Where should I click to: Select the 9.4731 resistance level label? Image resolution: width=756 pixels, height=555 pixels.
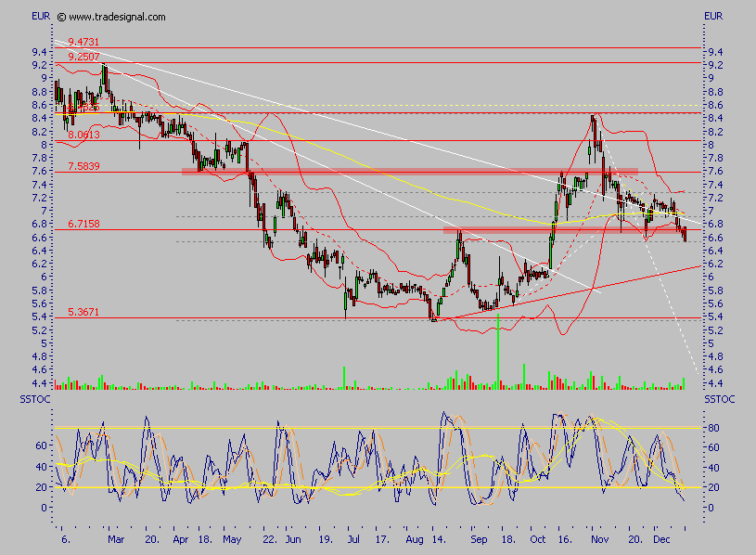(x=83, y=42)
